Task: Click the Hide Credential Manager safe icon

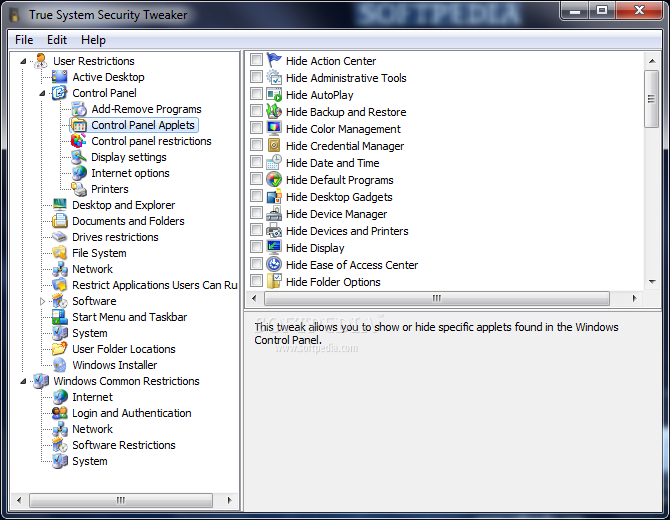Action: point(274,145)
